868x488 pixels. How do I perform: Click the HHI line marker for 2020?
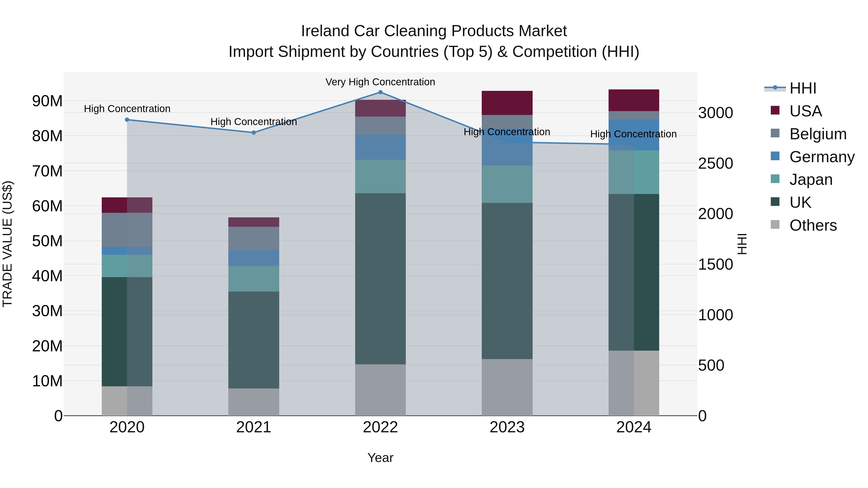(x=127, y=120)
